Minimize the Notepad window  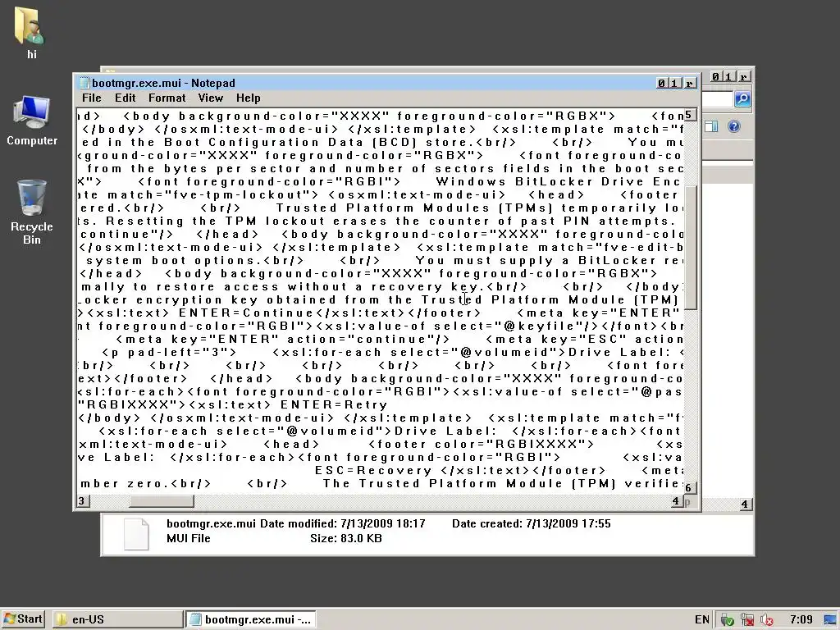pos(662,83)
